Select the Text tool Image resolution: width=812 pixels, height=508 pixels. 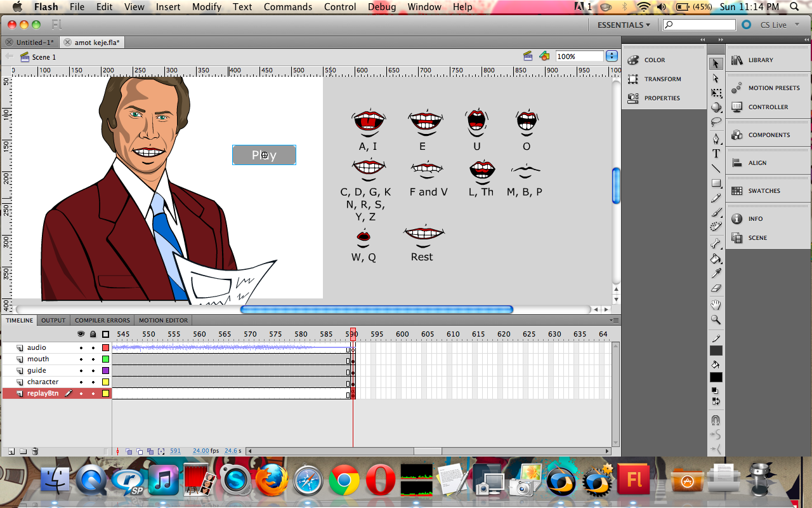point(716,154)
